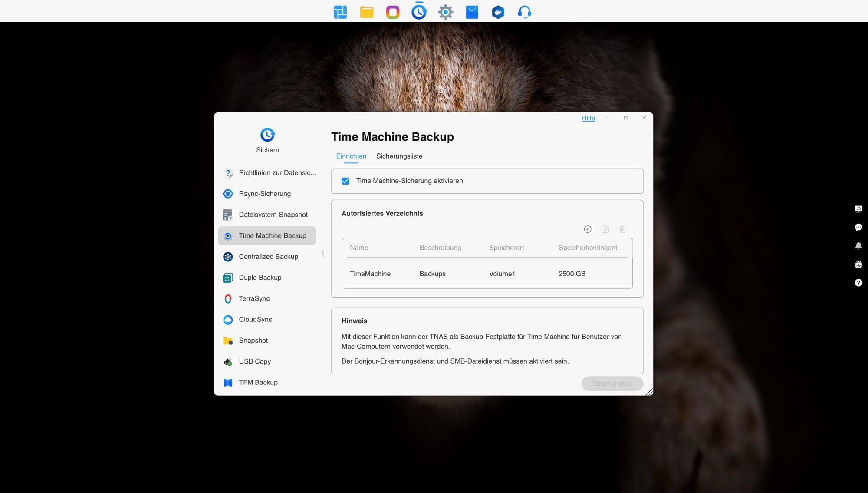
Task: Open Rsync-Sicherung in the sidebar
Action: pos(265,194)
